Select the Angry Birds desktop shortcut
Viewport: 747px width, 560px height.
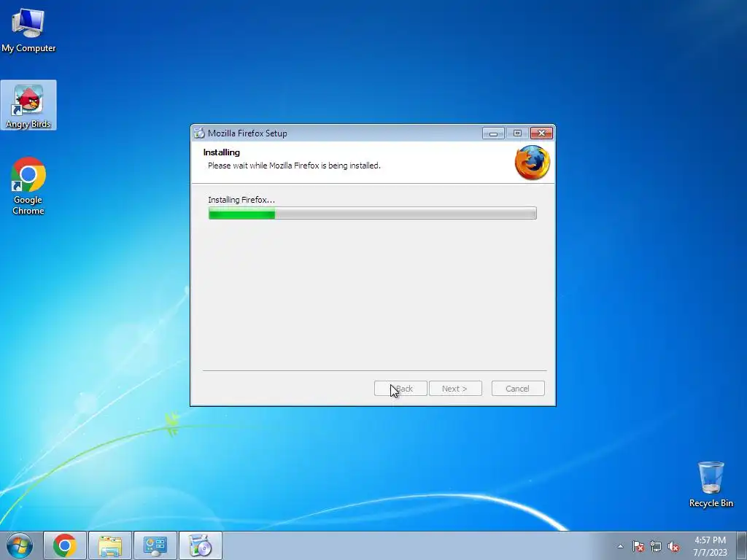[28, 105]
